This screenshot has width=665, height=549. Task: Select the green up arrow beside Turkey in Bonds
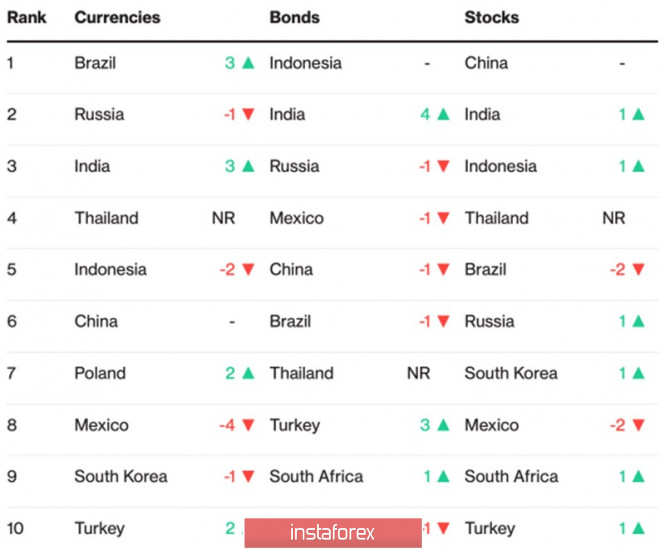pos(443,425)
